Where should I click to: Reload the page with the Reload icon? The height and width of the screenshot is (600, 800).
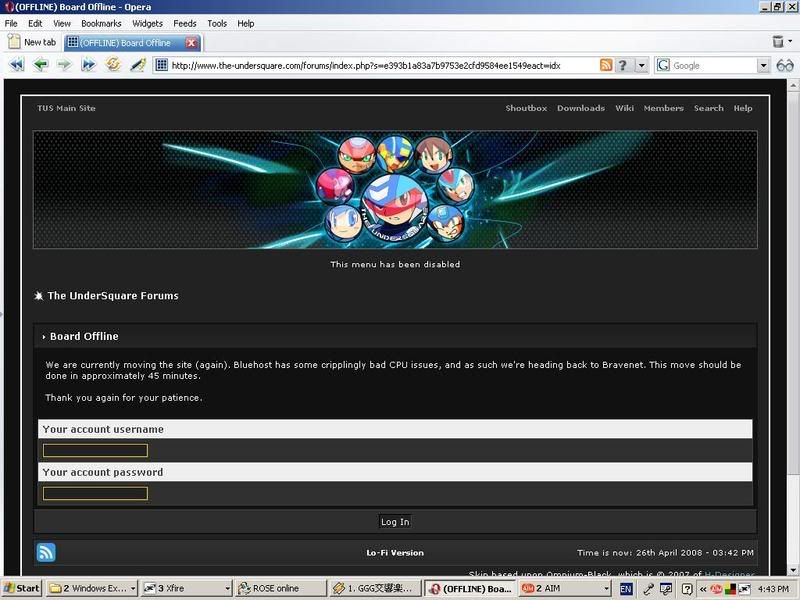113,65
